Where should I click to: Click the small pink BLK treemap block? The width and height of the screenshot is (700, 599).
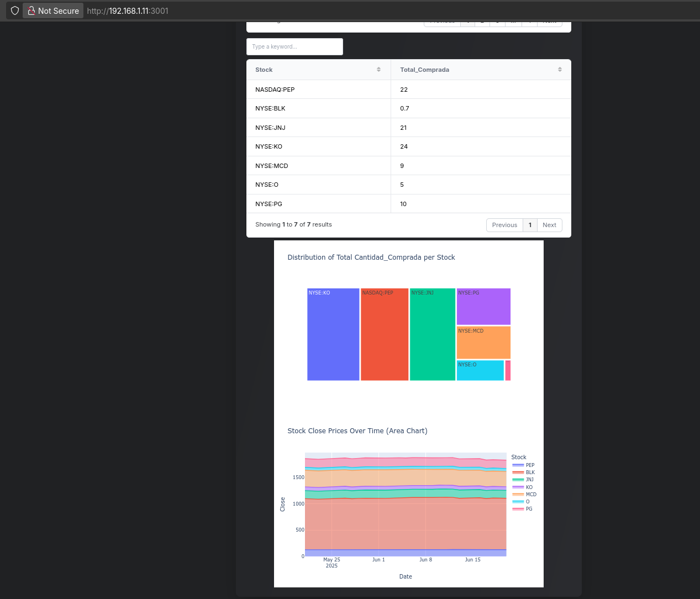click(x=508, y=370)
